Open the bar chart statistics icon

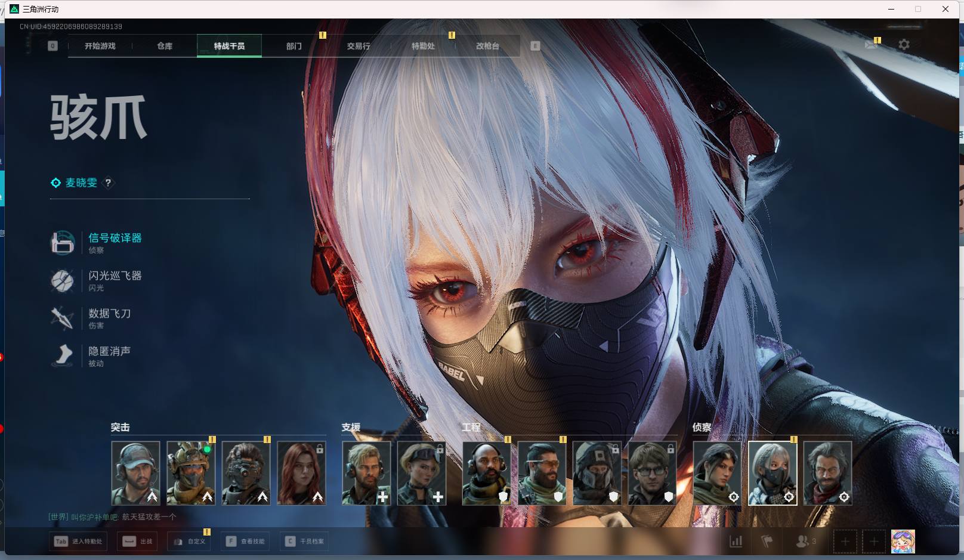pyautogui.click(x=736, y=542)
